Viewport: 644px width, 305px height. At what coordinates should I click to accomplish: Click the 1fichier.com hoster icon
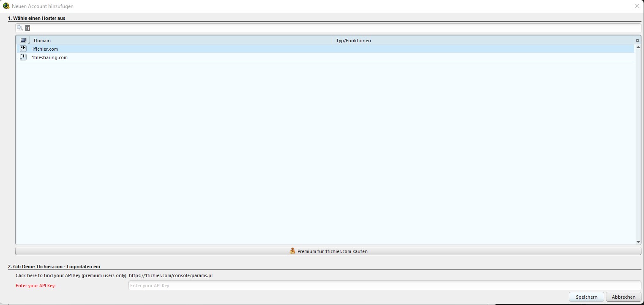point(23,49)
